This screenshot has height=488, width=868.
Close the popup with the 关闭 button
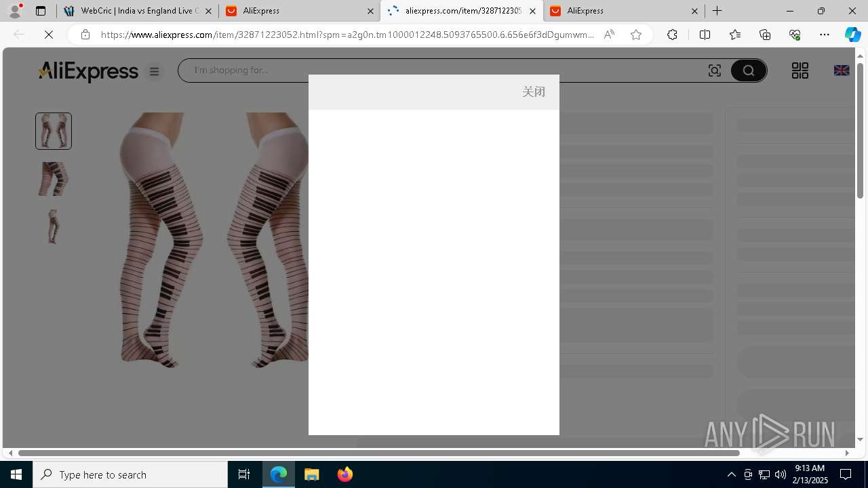534,91
